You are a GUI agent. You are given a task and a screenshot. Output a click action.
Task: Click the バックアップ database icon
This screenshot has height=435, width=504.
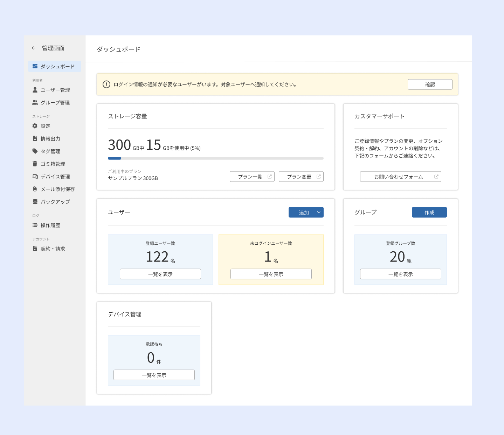(x=35, y=202)
